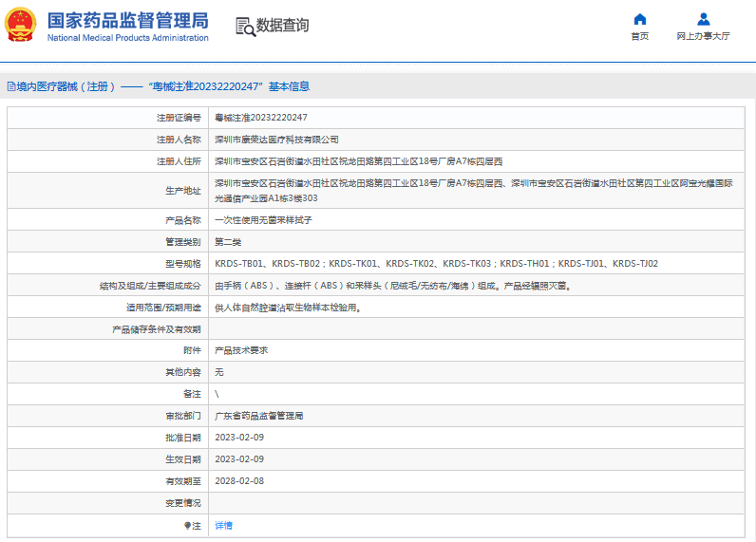The width and height of the screenshot is (756, 542).
Task: Click the 备注 row label
Action: click(x=192, y=394)
